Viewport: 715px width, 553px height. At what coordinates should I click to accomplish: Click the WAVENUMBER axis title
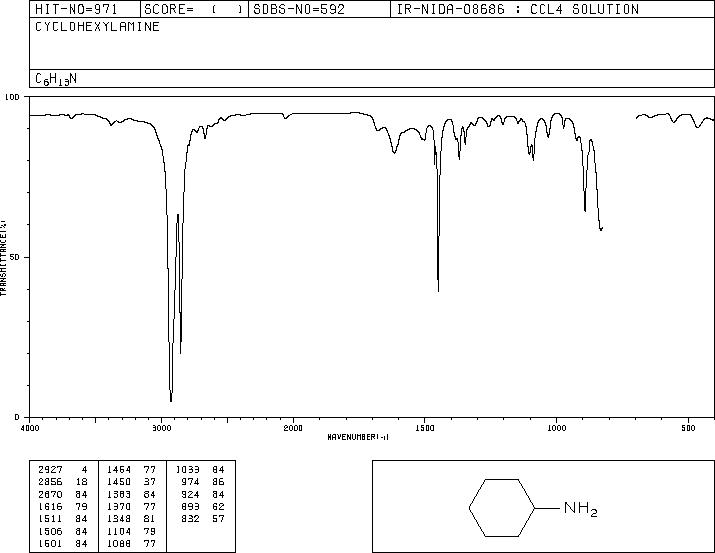click(x=358, y=437)
